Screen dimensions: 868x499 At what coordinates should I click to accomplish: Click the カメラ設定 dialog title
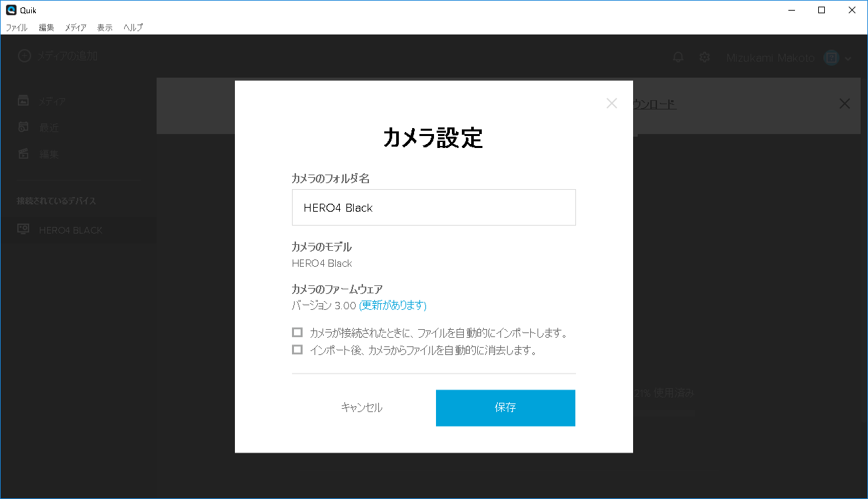(x=433, y=137)
